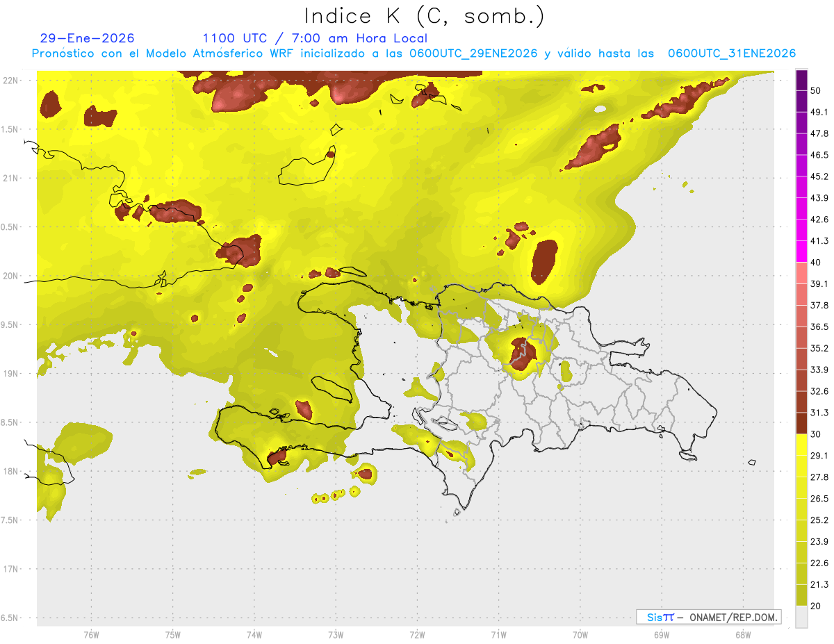Screen dimensions: 834x644
Task: Click the 'Indice K (C, somb.)' title
Action: pos(425,15)
